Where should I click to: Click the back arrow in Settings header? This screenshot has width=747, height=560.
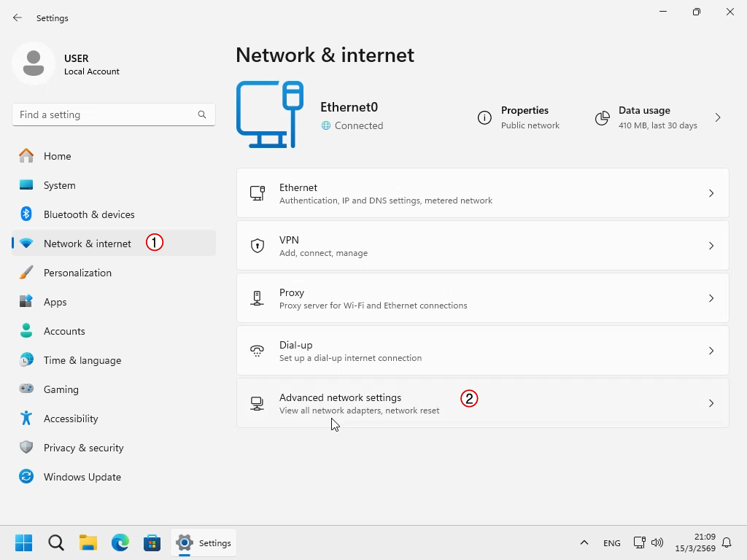tap(18, 17)
